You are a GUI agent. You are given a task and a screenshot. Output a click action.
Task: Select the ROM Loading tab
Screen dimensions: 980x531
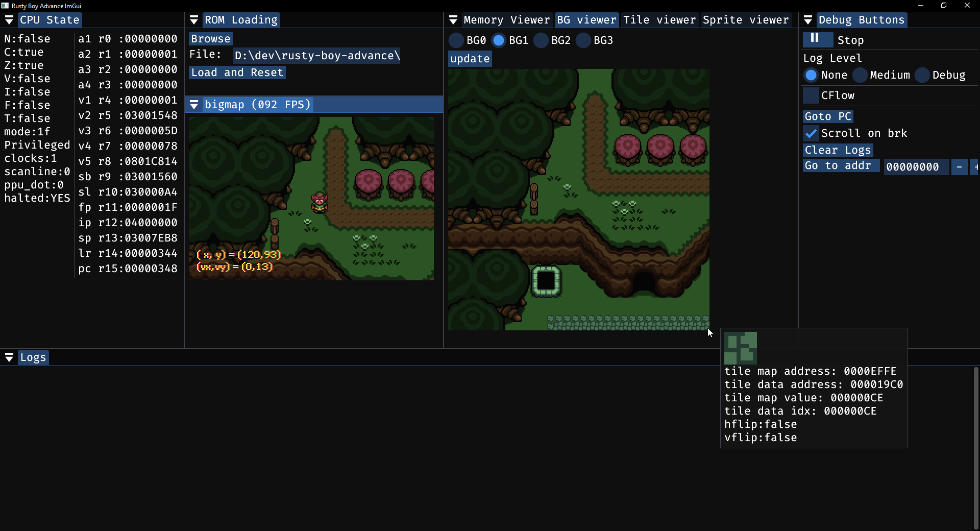coord(241,20)
